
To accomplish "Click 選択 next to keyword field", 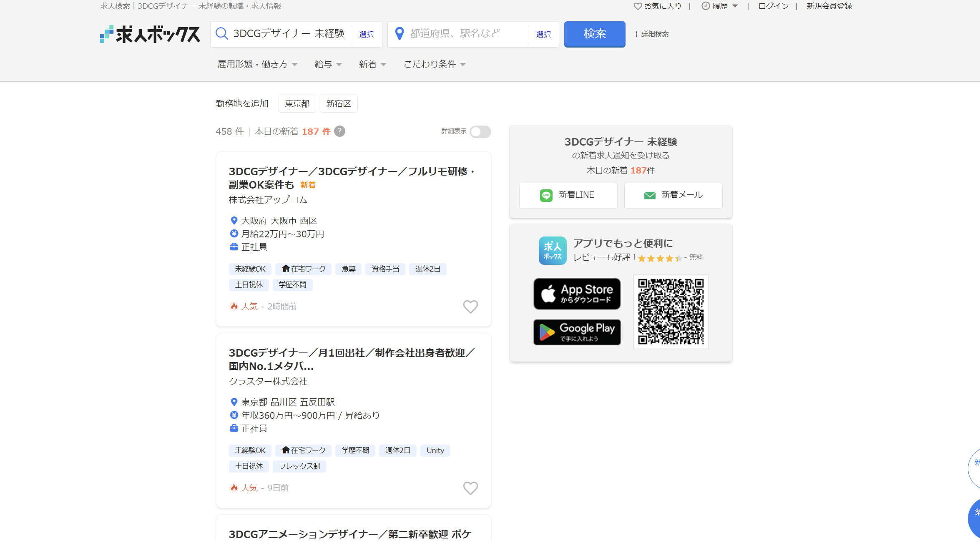I will tap(367, 34).
